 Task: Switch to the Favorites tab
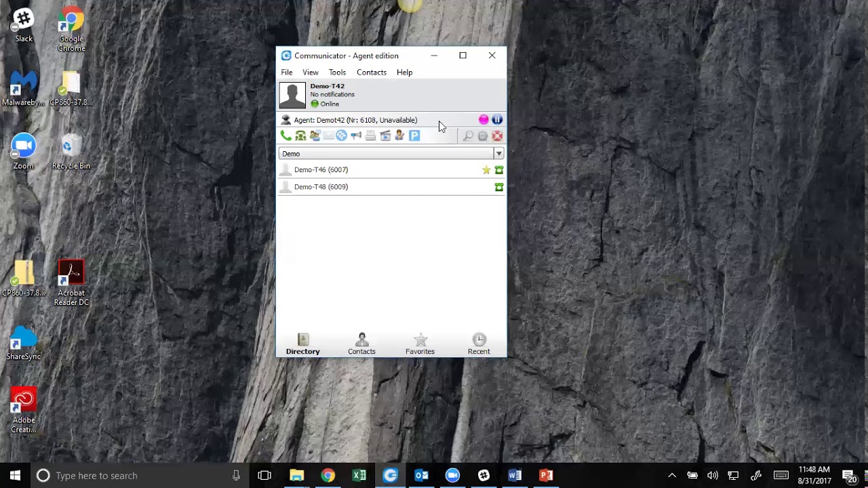tap(420, 344)
